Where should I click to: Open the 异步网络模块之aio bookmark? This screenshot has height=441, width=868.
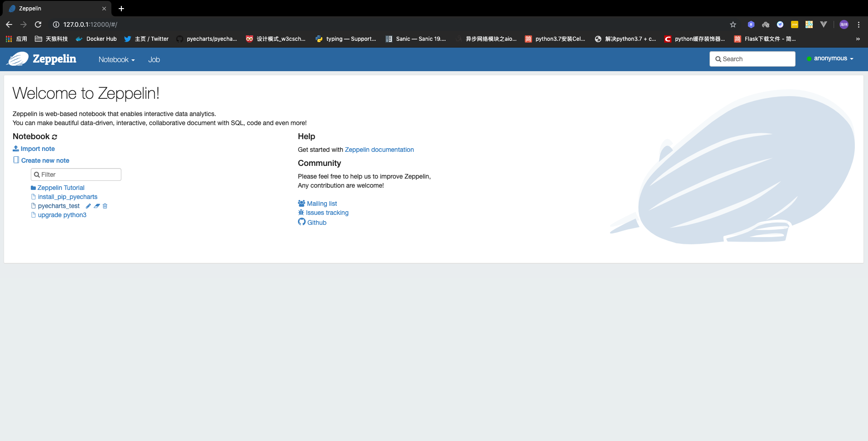pos(486,39)
